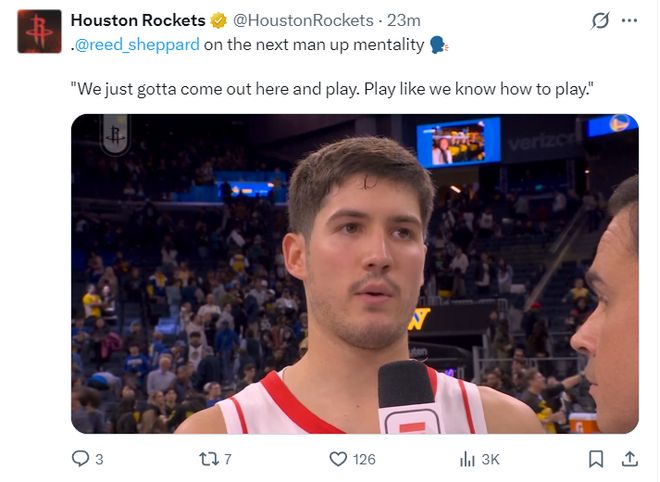Open the Houston Rockets display name link
Screen dimensions: 660x482
tap(138, 20)
